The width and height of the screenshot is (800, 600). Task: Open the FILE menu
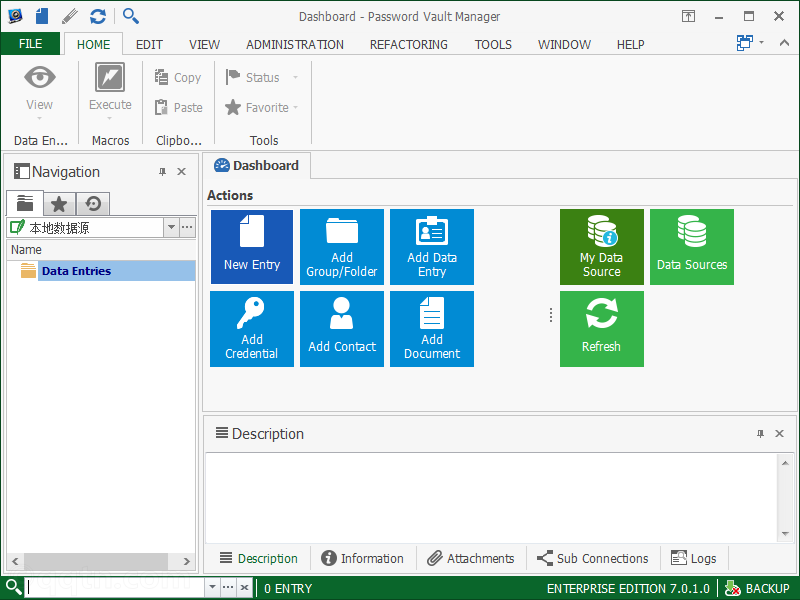[31, 44]
